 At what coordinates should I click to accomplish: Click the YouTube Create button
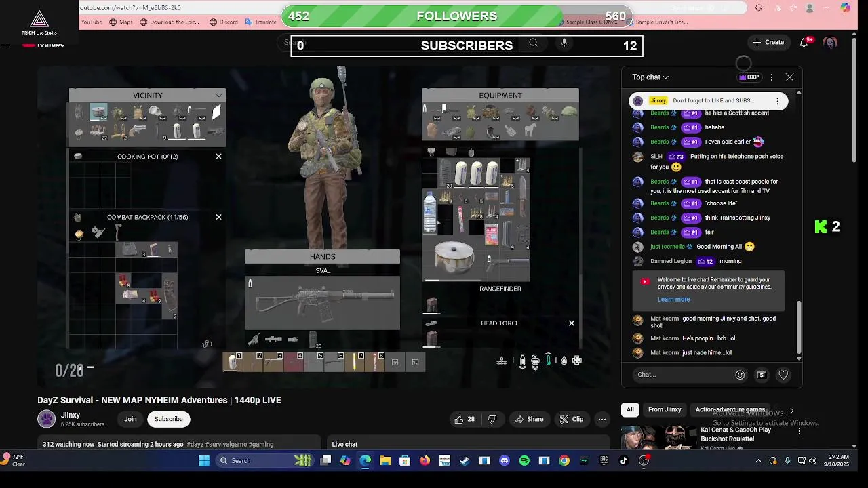768,42
